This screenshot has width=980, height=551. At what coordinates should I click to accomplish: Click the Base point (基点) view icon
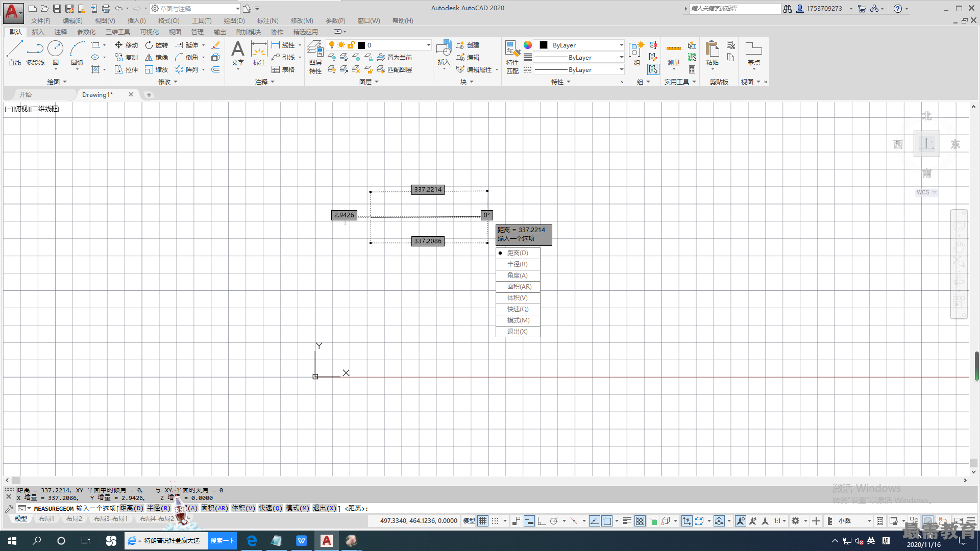tap(753, 53)
